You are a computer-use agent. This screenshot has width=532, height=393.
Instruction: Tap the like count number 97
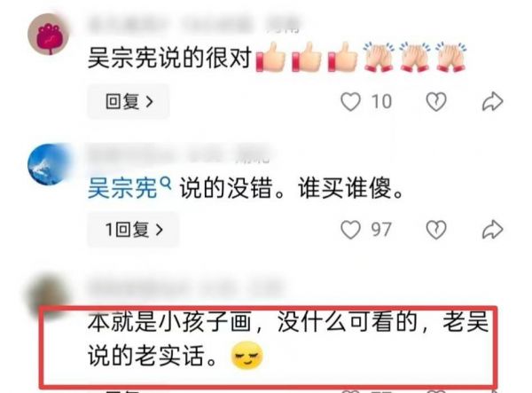pos(381,230)
